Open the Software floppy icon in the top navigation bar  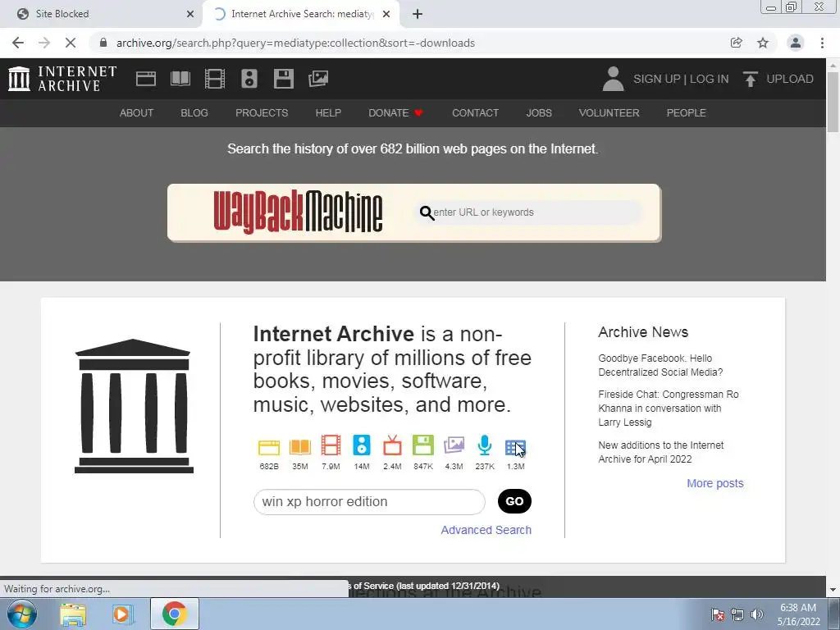[283, 79]
